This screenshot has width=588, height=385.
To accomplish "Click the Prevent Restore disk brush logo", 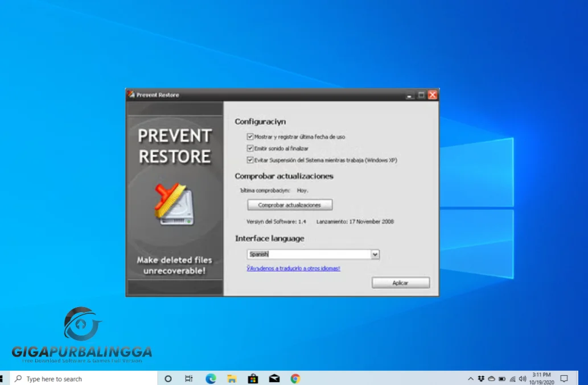I will [x=174, y=204].
